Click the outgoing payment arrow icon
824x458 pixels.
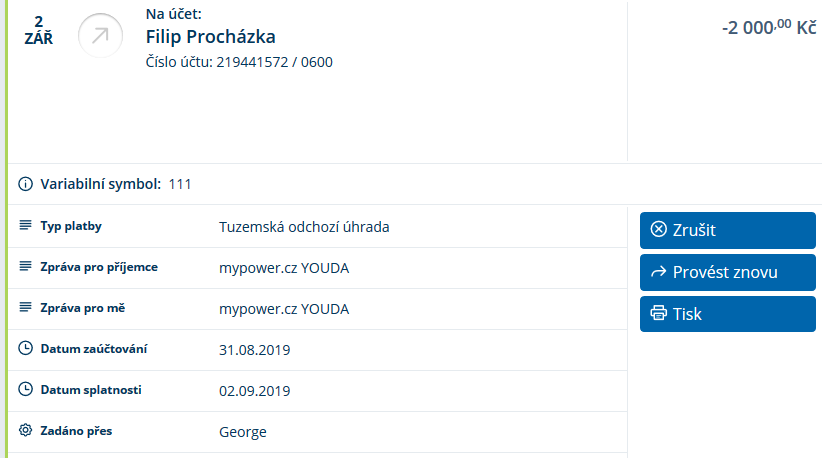click(100, 36)
